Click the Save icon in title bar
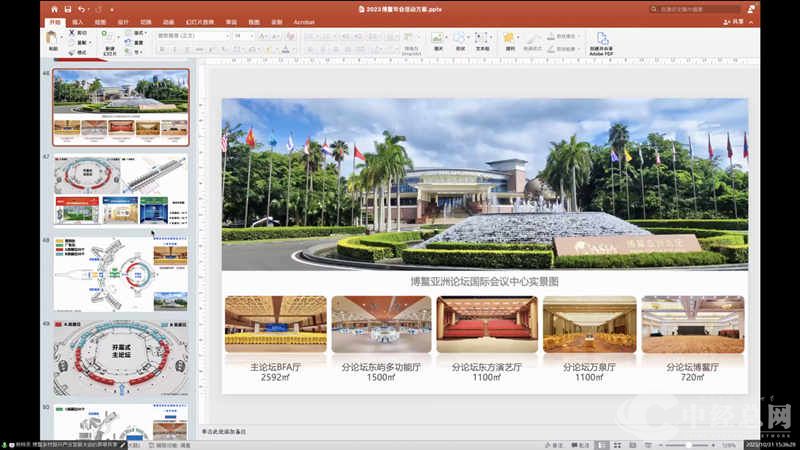Image resolution: width=800 pixels, height=450 pixels. click(66, 9)
